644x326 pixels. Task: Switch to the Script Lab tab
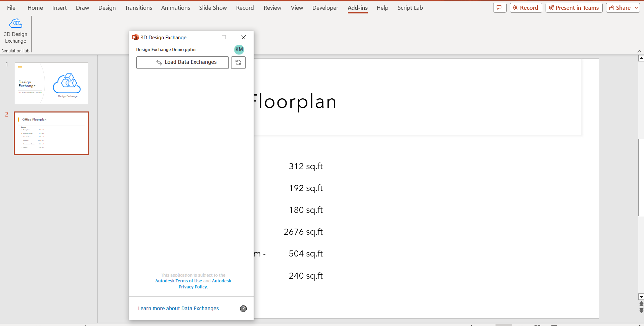pos(410,8)
